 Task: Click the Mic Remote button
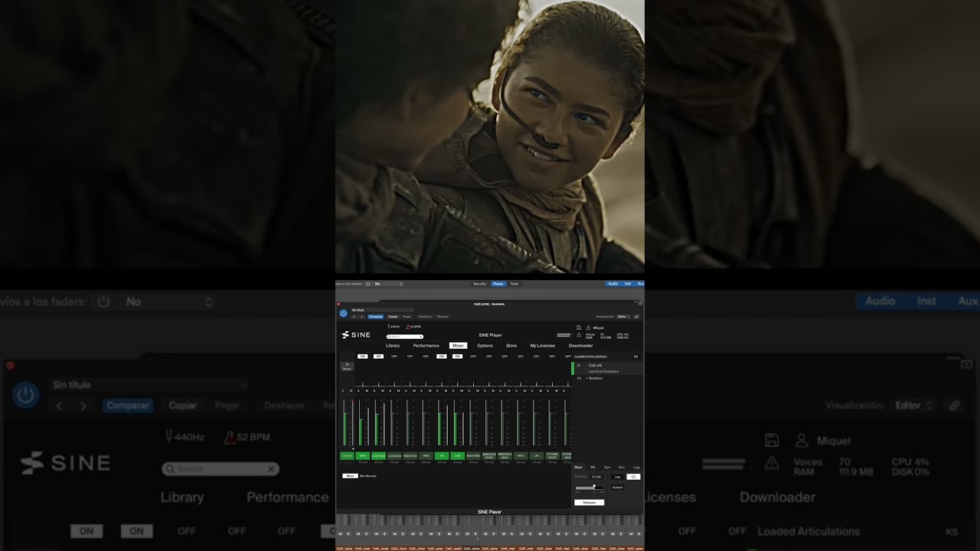(x=368, y=476)
